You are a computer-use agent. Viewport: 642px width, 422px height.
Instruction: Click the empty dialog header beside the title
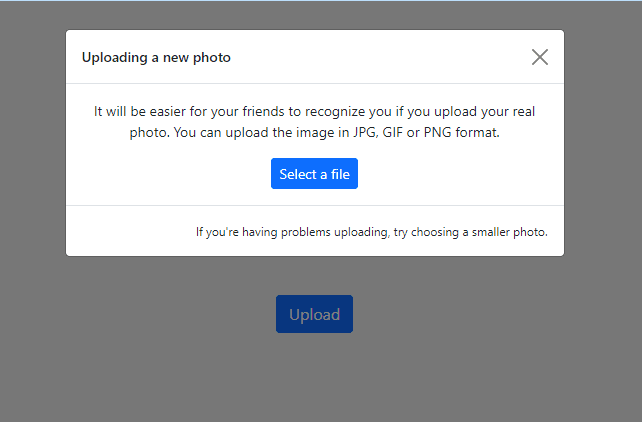(x=380, y=58)
